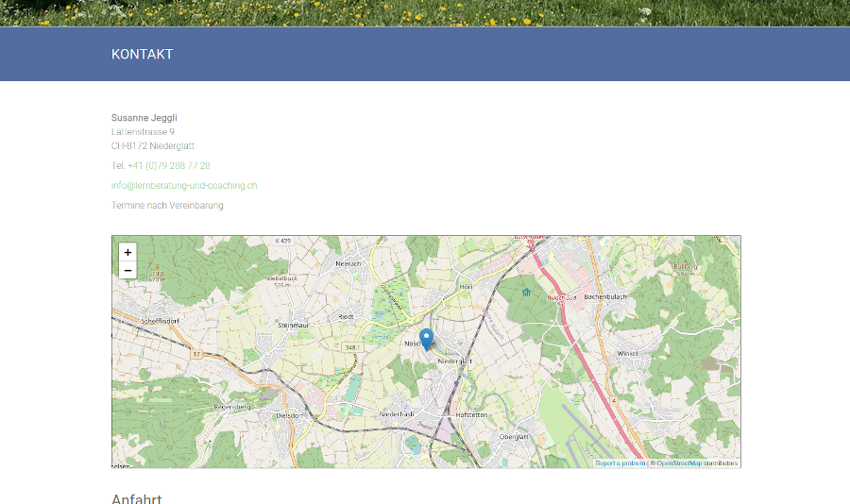Viewport: 850px width, 504px height.
Task: Open the info@lernberatung-und-coaching.ch email link
Action: point(184,185)
